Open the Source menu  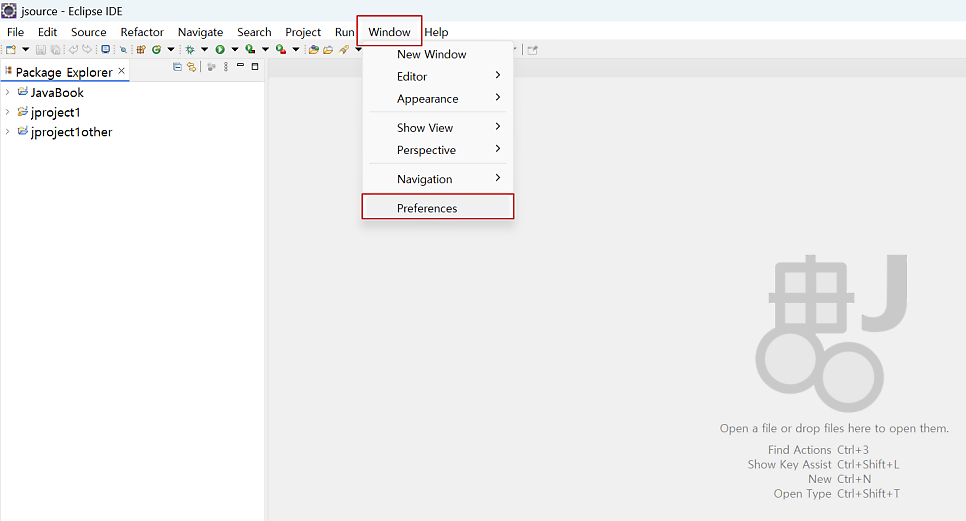(89, 32)
